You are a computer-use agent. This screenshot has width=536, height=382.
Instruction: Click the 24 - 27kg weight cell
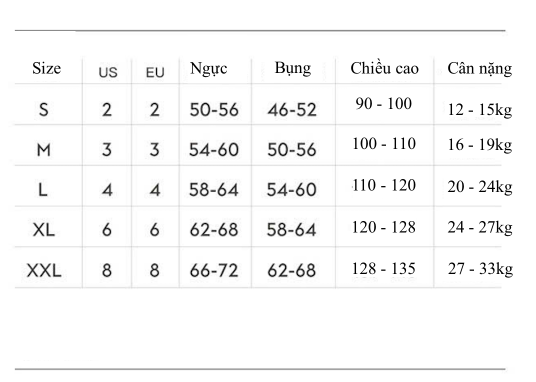pos(480,227)
